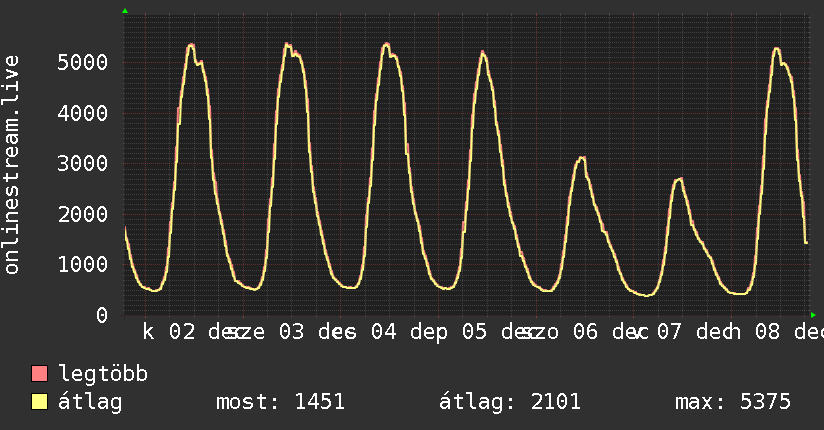Click the max: 5375 statistic
824x430 pixels.
(733, 402)
